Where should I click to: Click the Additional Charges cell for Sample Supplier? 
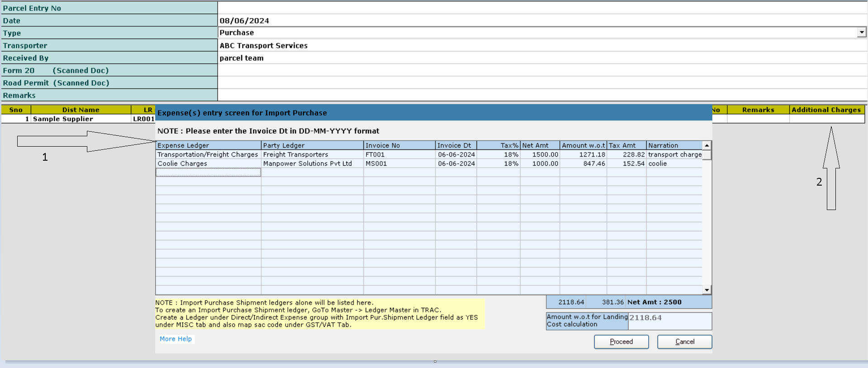[827, 119]
